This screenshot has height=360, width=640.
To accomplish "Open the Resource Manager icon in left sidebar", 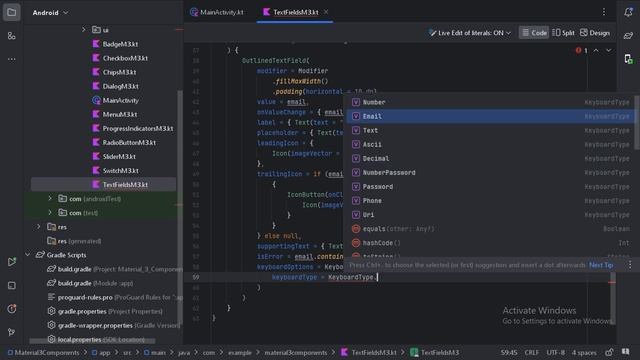I will [11, 36].
